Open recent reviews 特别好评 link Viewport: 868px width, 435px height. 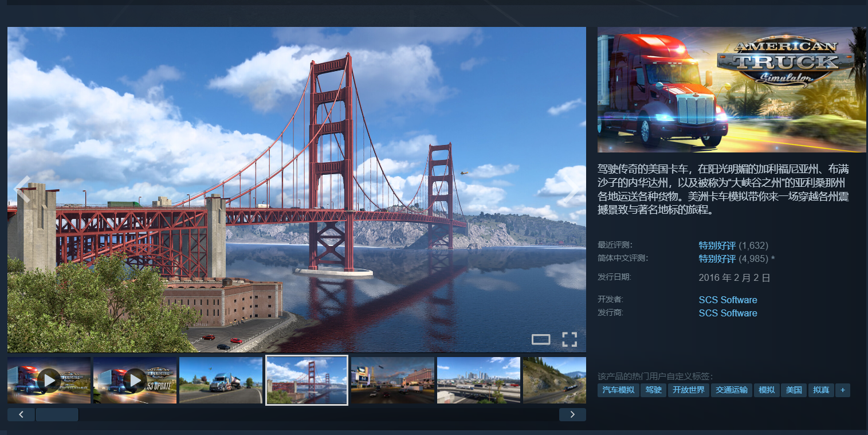pos(717,245)
